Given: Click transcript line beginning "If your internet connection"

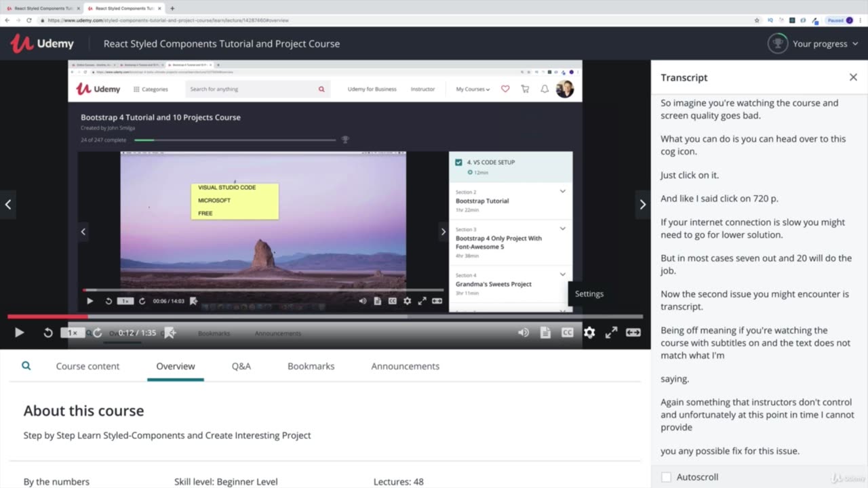Looking at the screenshot, I should 753,228.
